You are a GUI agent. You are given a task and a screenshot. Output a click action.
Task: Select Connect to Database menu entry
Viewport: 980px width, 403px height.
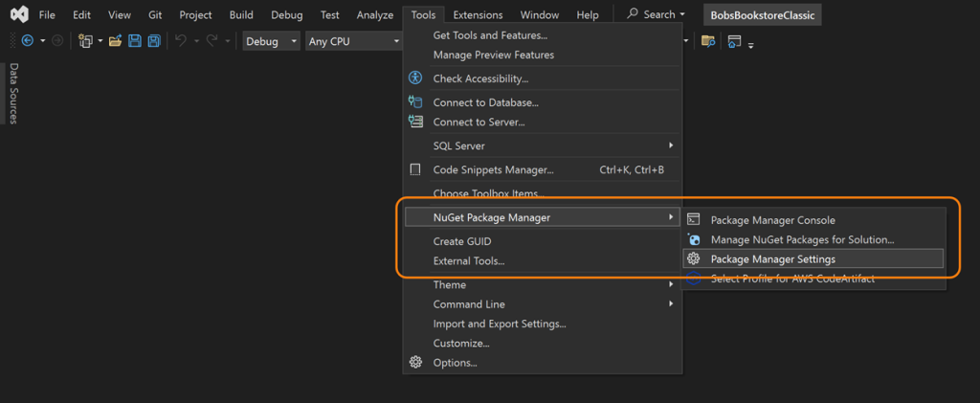coord(543,102)
